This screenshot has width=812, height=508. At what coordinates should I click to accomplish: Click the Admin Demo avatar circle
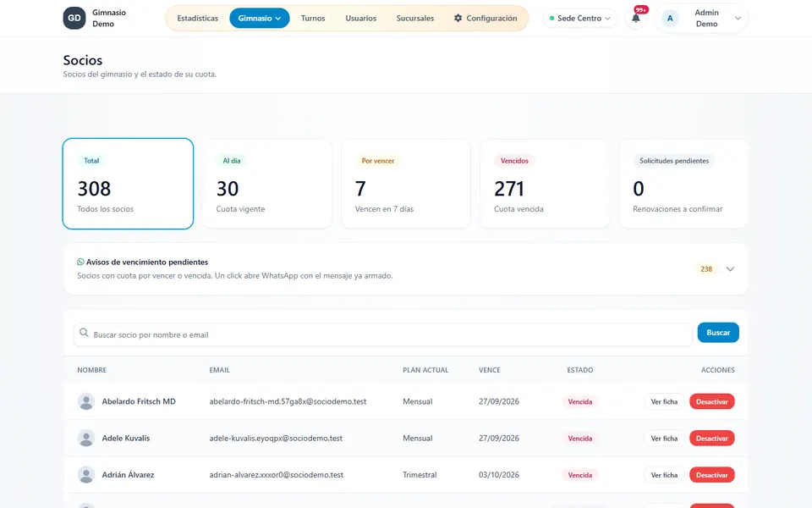click(670, 18)
